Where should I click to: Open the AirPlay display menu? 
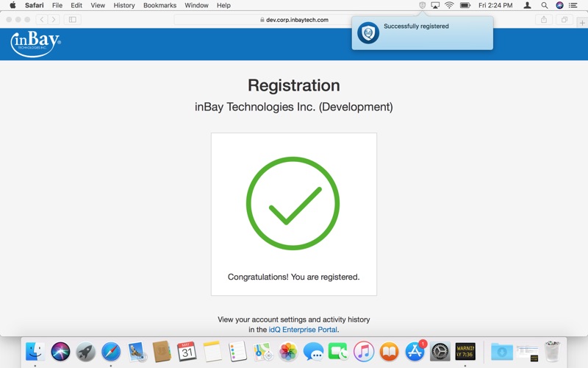[x=435, y=5]
